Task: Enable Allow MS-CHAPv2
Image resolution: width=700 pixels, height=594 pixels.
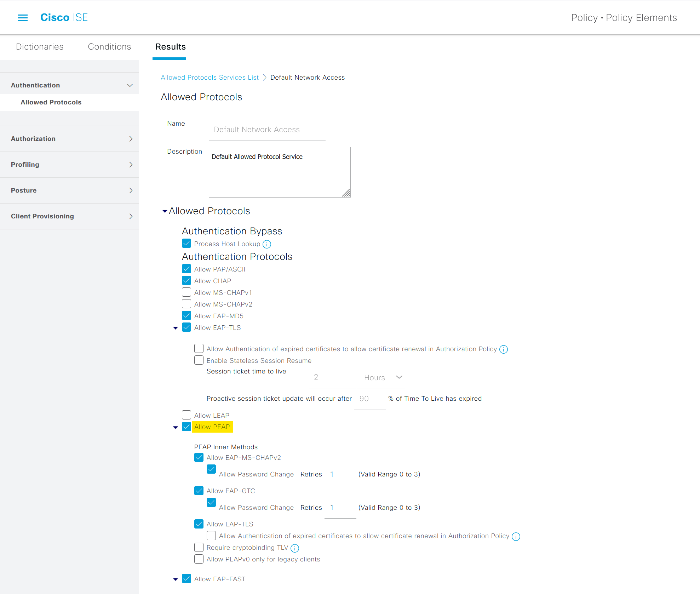Action: [187, 303]
